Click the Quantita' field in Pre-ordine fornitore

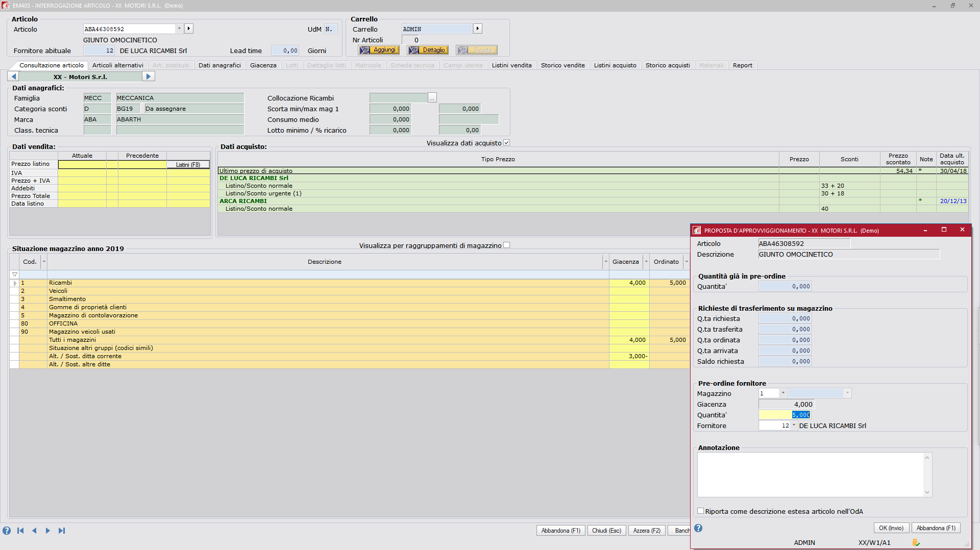[785, 415]
